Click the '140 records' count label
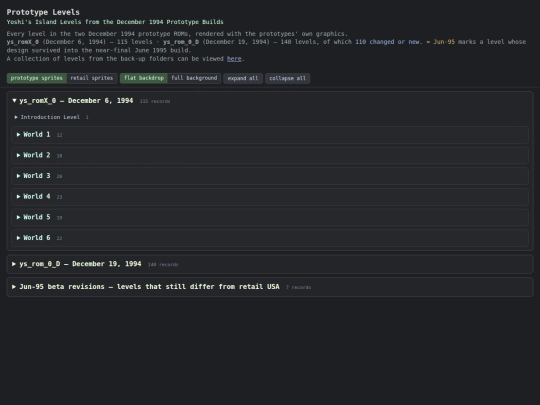The width and height of the screenshot is (540, 405). pos(163,264)
